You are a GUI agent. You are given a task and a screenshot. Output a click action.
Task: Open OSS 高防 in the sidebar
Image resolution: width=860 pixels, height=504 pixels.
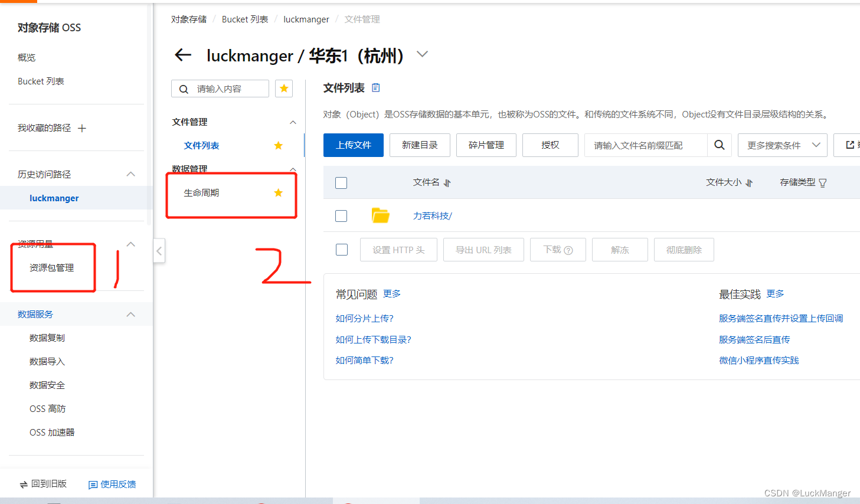pos(47,408)
